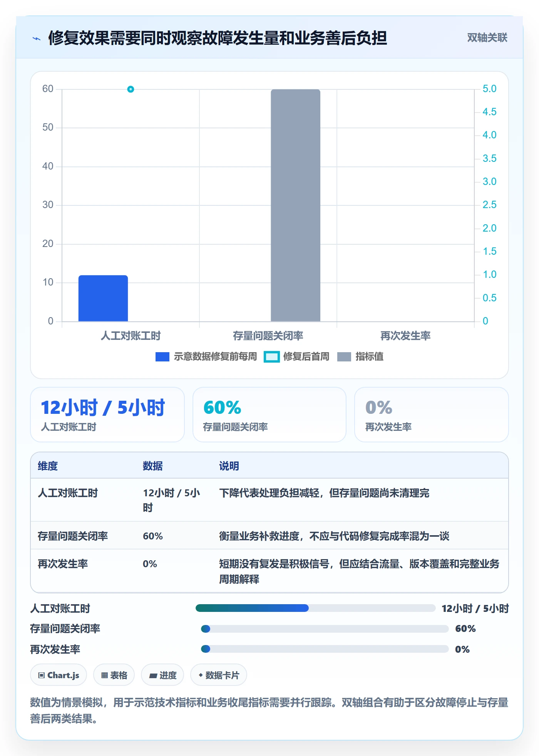Click the 存量问题关闭率 label on the chart x-axis
Viewport: 539px width, 756px height.
[x=268, y=336]
